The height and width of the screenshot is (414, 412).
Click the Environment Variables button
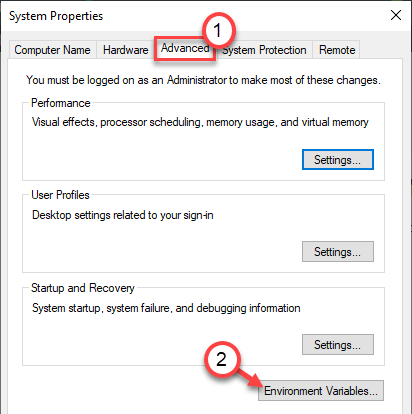(x=321, y=391)
